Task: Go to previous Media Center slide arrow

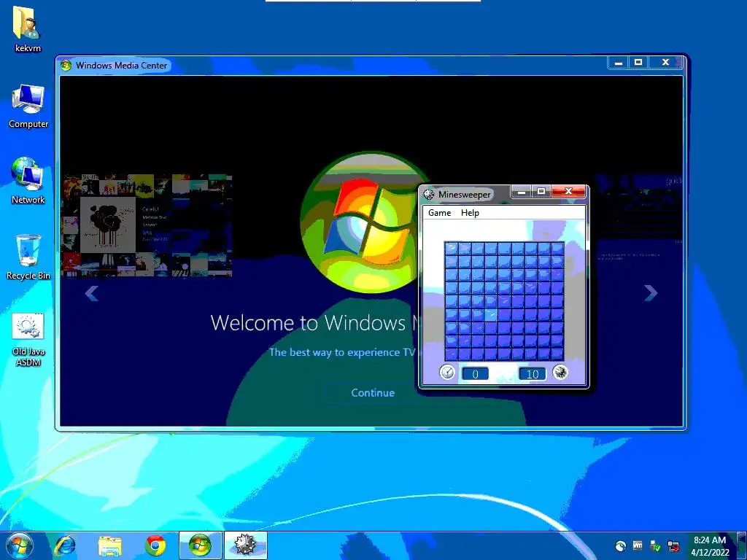Action: point(91,293)
